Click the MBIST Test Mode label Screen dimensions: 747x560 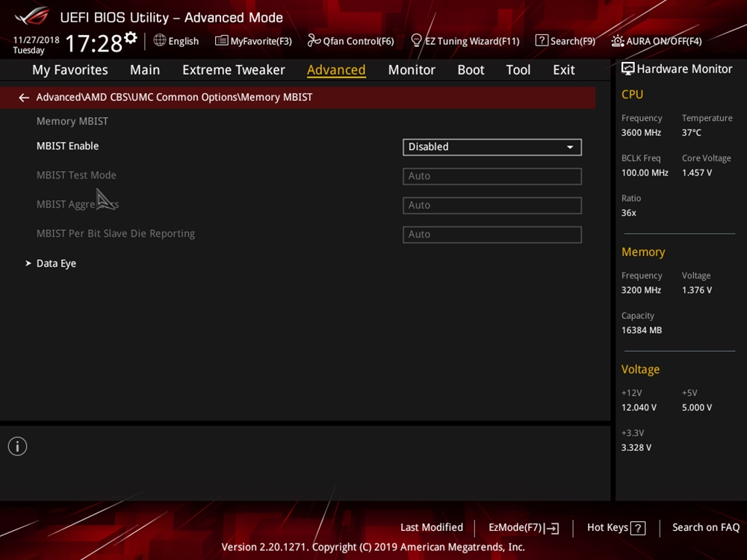[x=76, y=175]
